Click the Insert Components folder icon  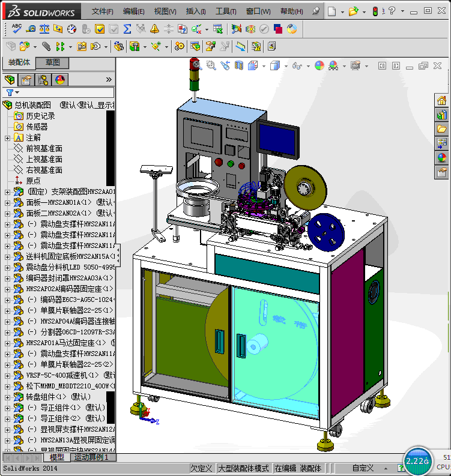click(x=24, y=46)
